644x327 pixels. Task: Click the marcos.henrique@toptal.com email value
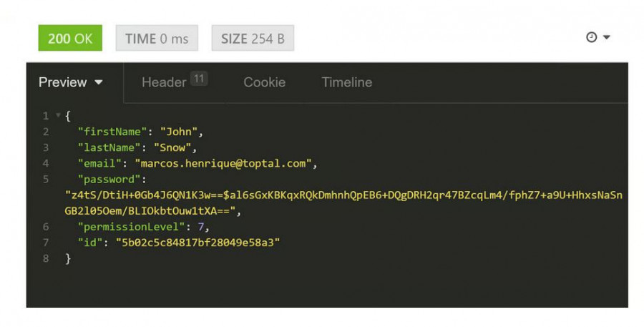point(223,163)
